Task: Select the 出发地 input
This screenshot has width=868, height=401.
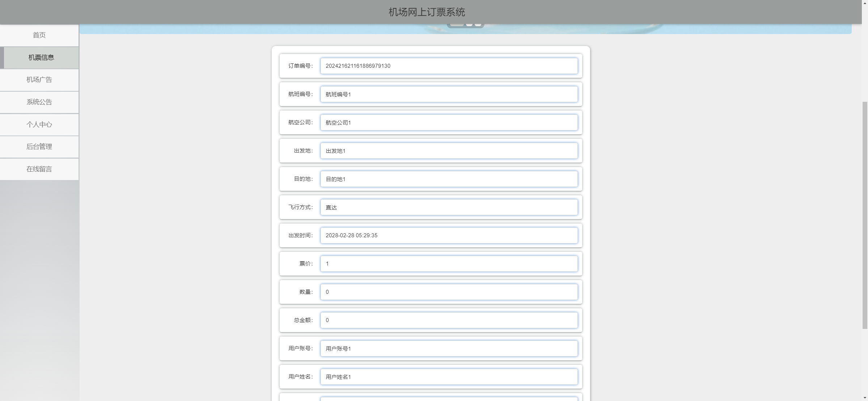Action: 449,151
